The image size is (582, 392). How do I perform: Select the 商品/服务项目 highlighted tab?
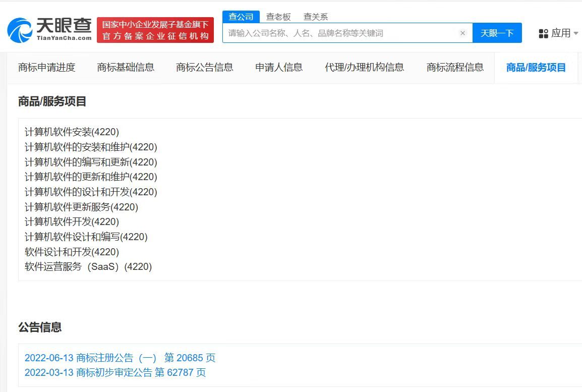535,67
